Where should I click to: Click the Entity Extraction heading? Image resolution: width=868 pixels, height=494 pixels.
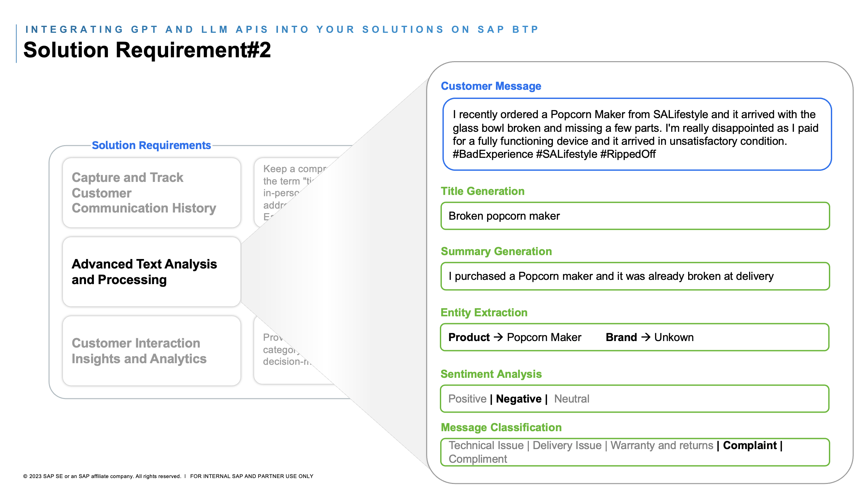tap(484, 312)
